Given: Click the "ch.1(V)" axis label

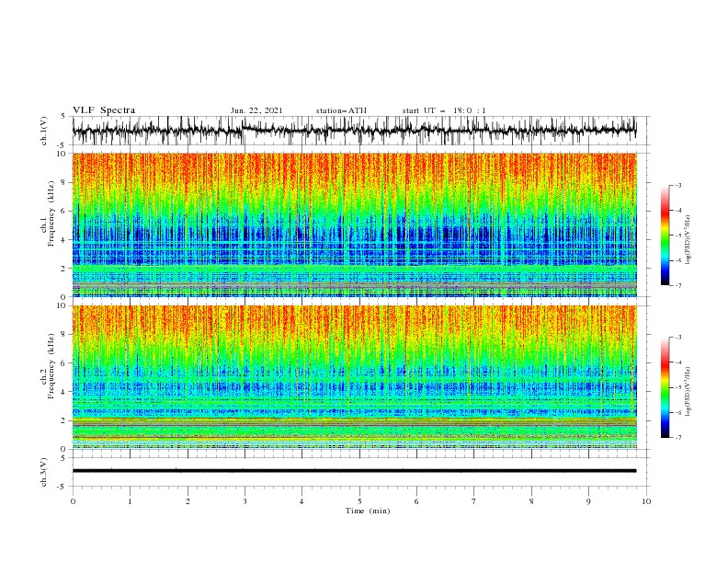Looking at the screenshot, I should pos(44,131).
